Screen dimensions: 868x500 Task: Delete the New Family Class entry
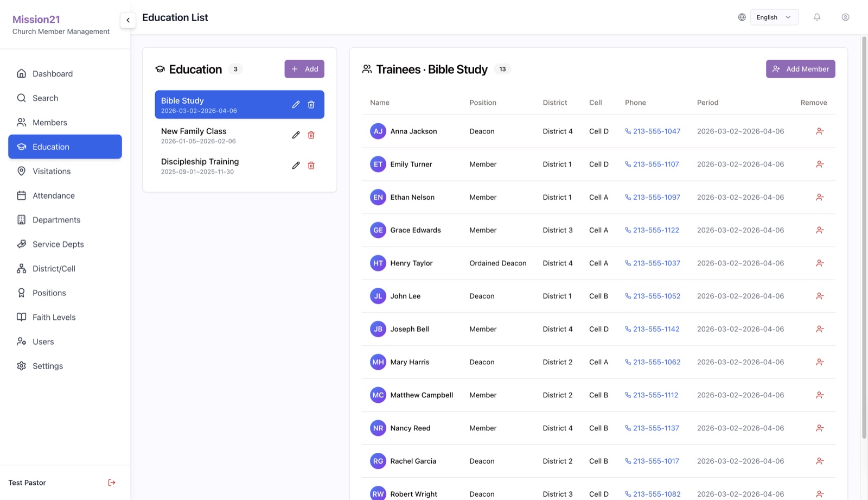(x=311, y=135)
